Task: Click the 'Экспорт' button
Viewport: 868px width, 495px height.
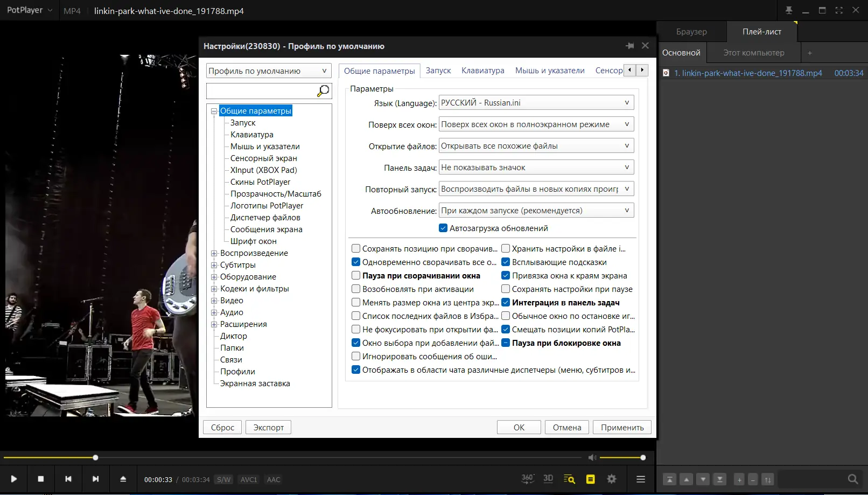Action: (268, 427)
